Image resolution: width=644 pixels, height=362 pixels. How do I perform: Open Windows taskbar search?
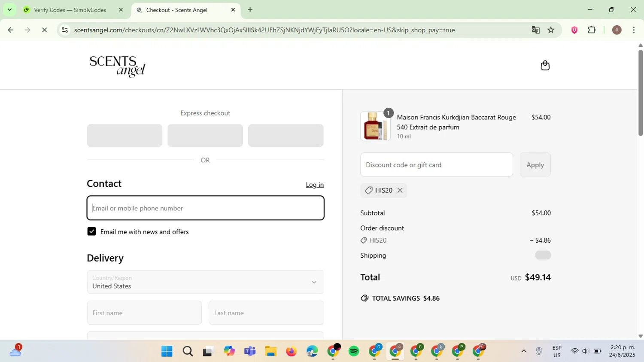pyautogui.click(x=188, y=352)
